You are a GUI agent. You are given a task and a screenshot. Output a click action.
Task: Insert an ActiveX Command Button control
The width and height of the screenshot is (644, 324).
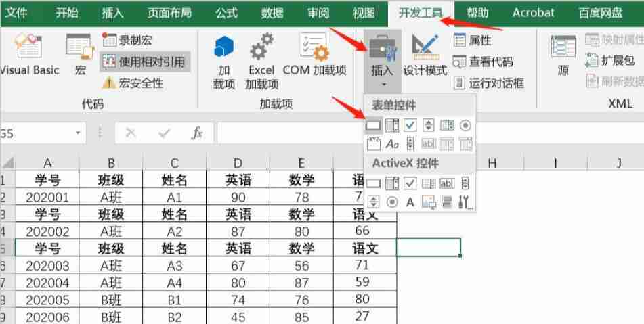pos(373,183)
